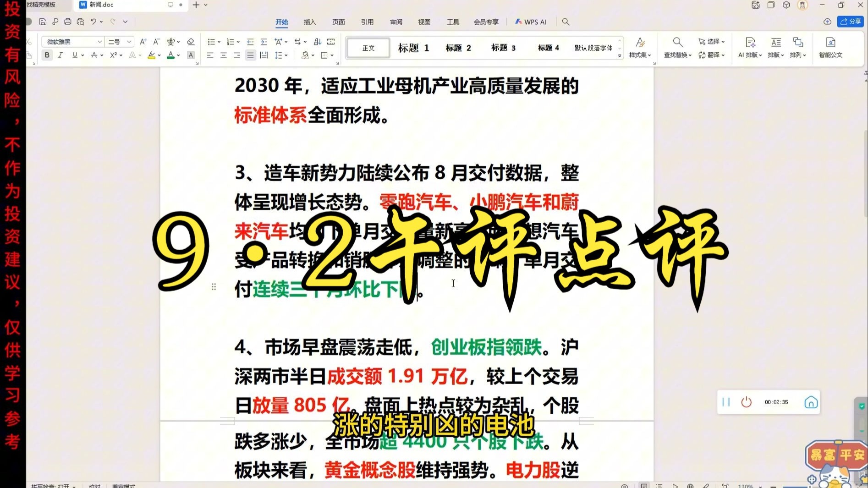Image resolution: width=868 pixels, height=488 pixels.
Task: Toggle bold formatting
Action: 47,55
